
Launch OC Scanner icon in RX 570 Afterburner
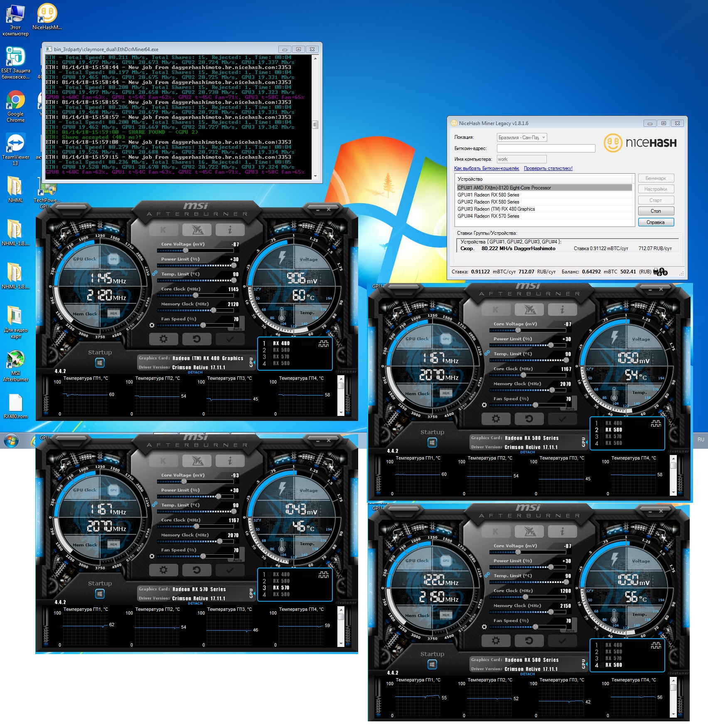tap(197, 461)
